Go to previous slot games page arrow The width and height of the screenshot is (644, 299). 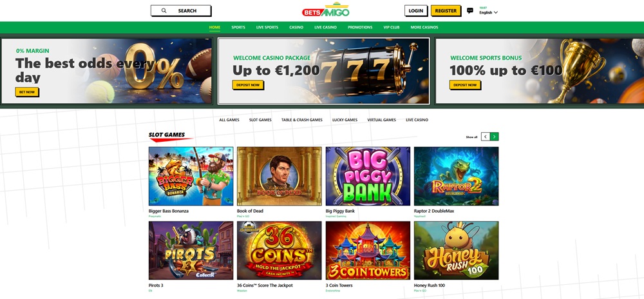[486, 137]
